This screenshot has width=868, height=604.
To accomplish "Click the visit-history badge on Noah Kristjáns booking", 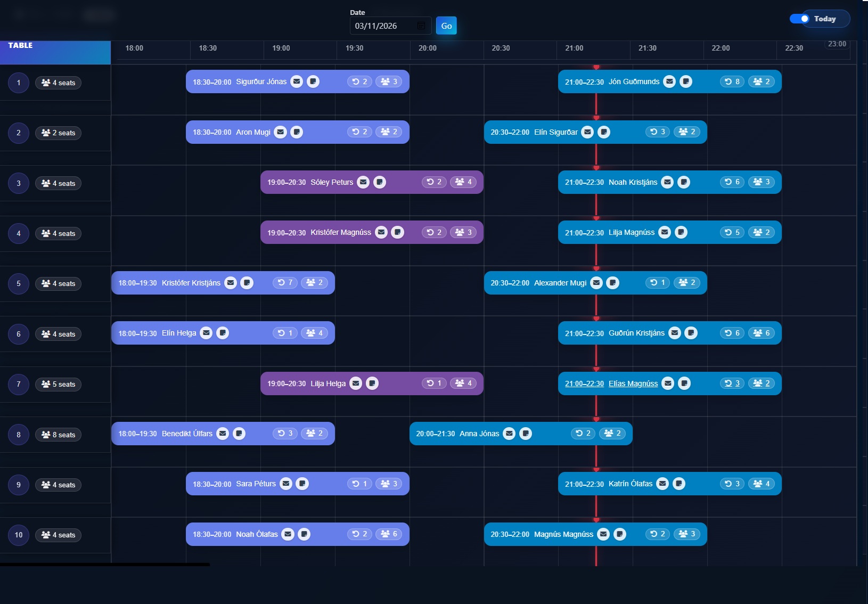I will [733, 182].
